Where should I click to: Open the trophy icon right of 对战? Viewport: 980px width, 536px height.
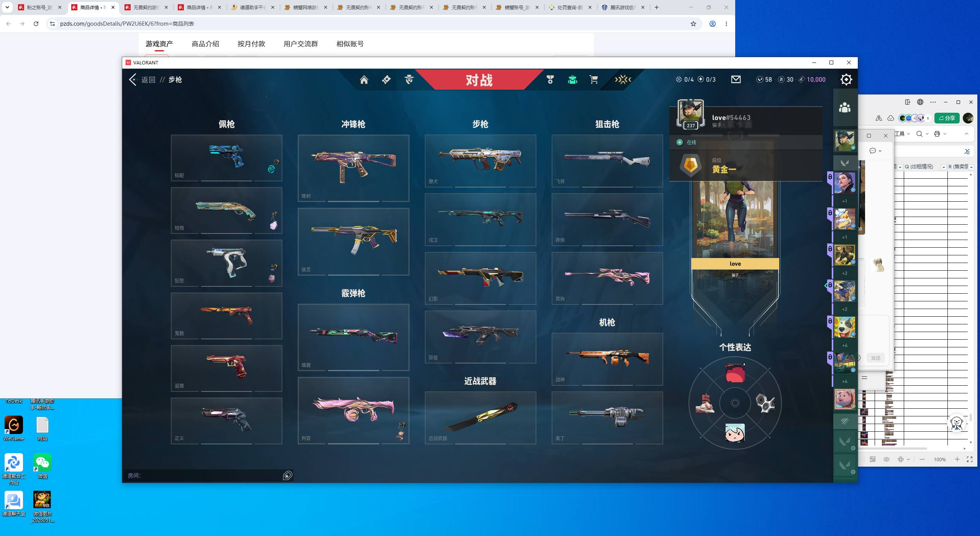550,79
